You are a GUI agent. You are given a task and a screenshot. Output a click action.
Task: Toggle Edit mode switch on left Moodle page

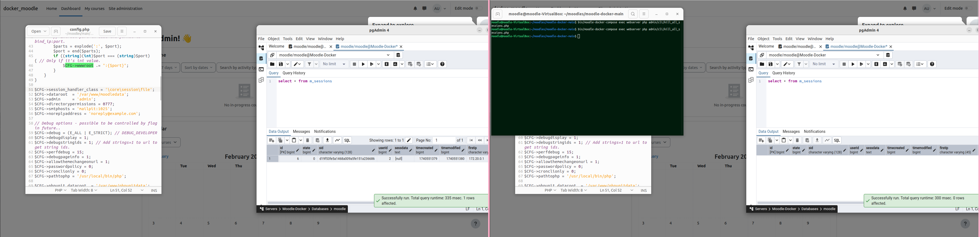click(479, 8)
